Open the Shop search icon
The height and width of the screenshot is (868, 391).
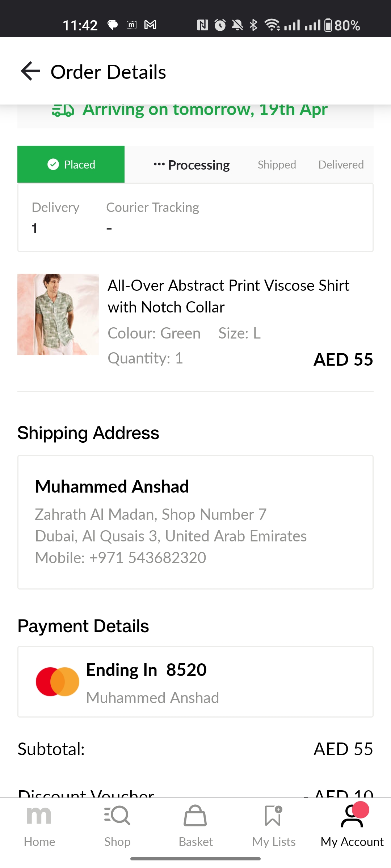pos(117,816)
